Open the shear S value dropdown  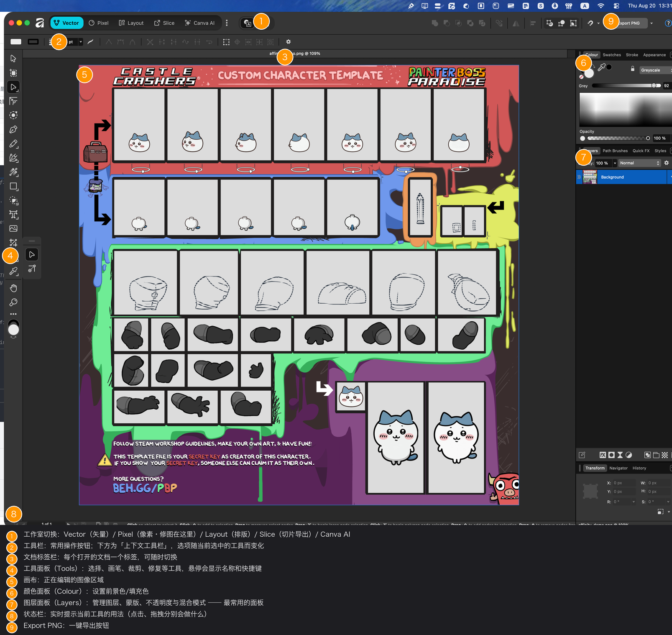pos(668,502)
